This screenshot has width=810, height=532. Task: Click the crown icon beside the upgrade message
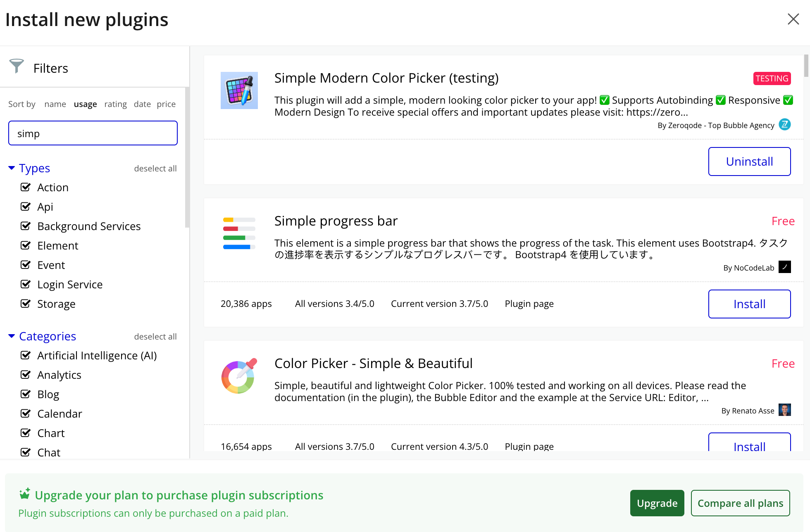coord(25,494)
